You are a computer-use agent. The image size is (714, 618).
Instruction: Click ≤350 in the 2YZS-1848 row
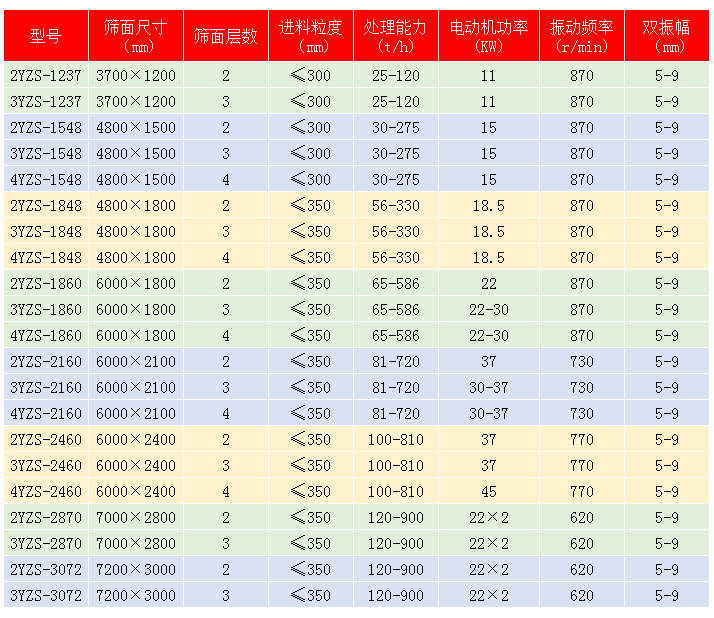click(311, 205)
